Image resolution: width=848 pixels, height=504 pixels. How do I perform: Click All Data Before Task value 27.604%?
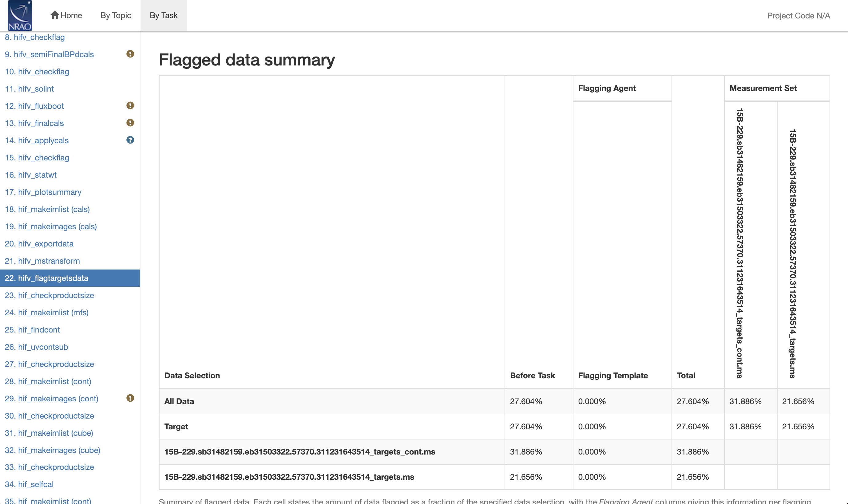526,401
